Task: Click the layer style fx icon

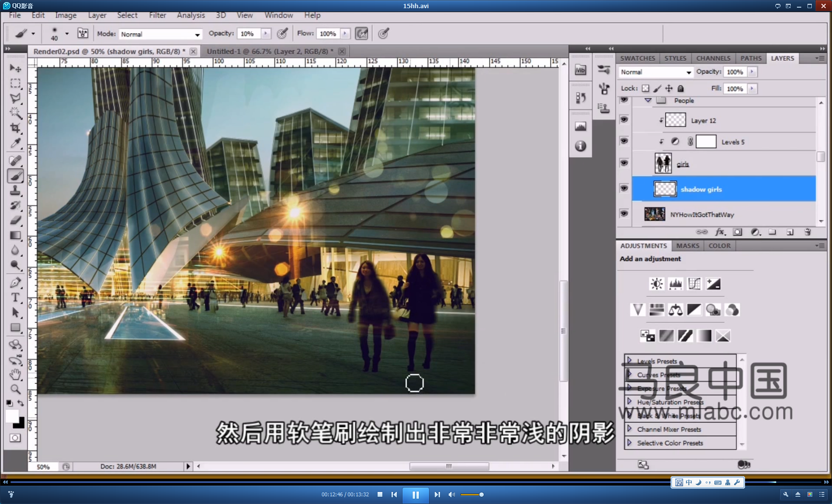Action: click(x=720, y=232)
